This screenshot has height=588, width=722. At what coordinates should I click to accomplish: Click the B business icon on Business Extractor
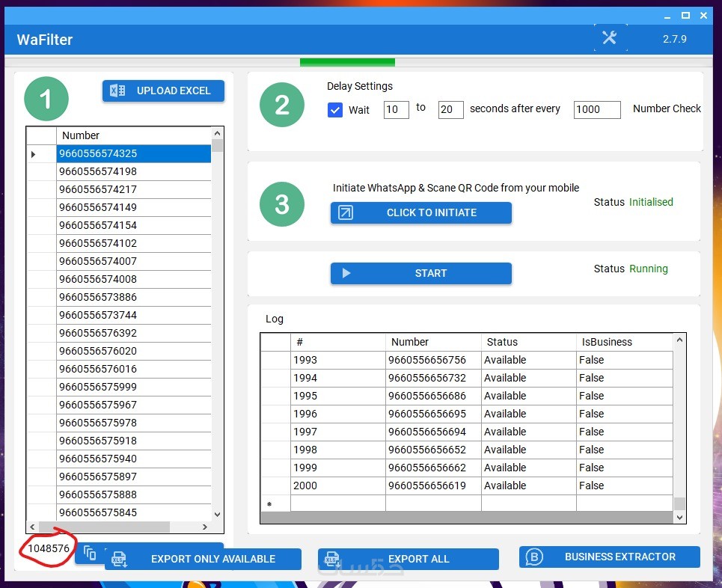(x=534, y=557)
